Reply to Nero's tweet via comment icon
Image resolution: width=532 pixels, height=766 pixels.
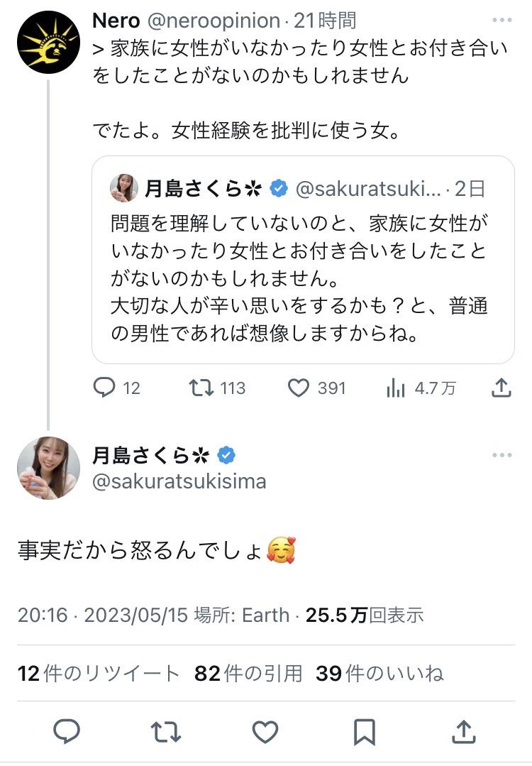(104, 388)
